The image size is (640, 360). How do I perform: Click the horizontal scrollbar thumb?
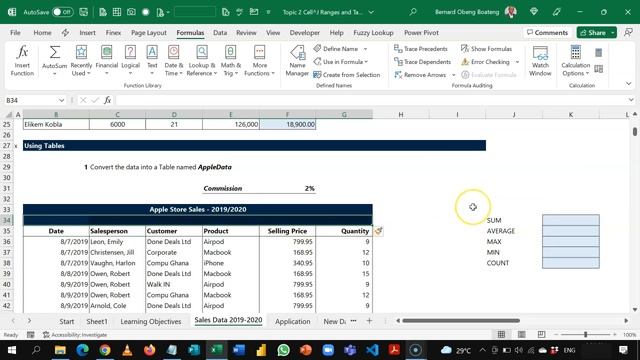(461, 321)
